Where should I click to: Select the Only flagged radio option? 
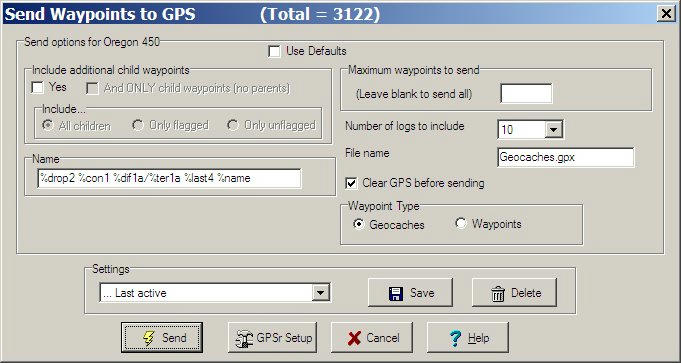click(x=138, y=125)
